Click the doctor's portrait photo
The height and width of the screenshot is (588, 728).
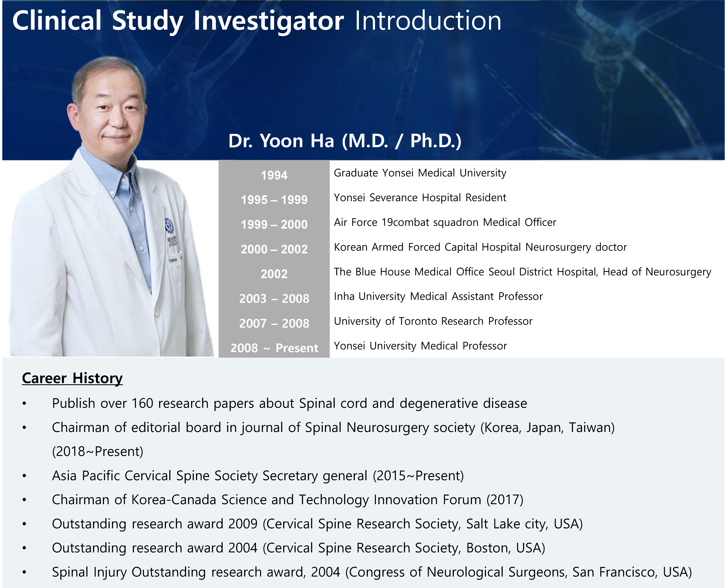112,206
